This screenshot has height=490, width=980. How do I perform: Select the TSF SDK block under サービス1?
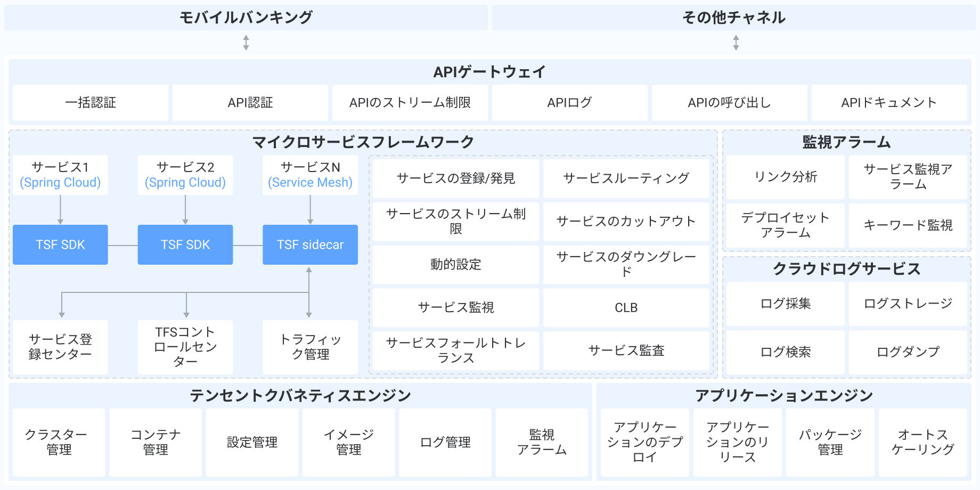60,244
